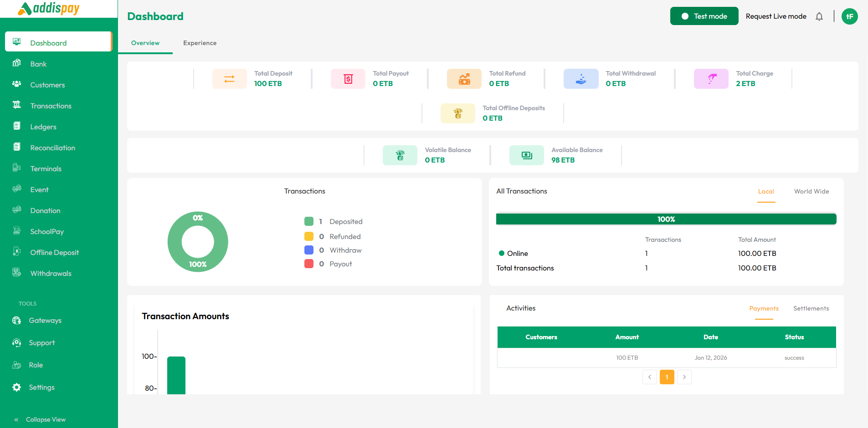Click the addispay logo
Screen dimensions: 868x428
(x=49, y=8)
